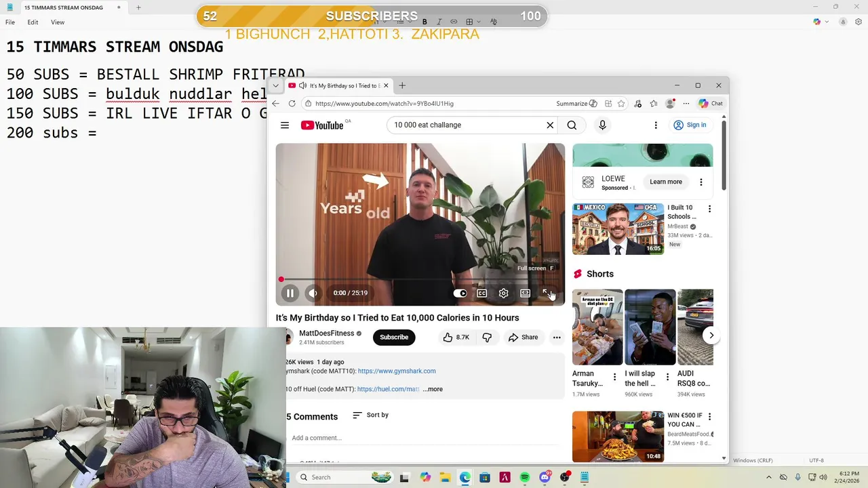Open Notepad settings gear icon
868x488 pixels.
tap(858, 22)
